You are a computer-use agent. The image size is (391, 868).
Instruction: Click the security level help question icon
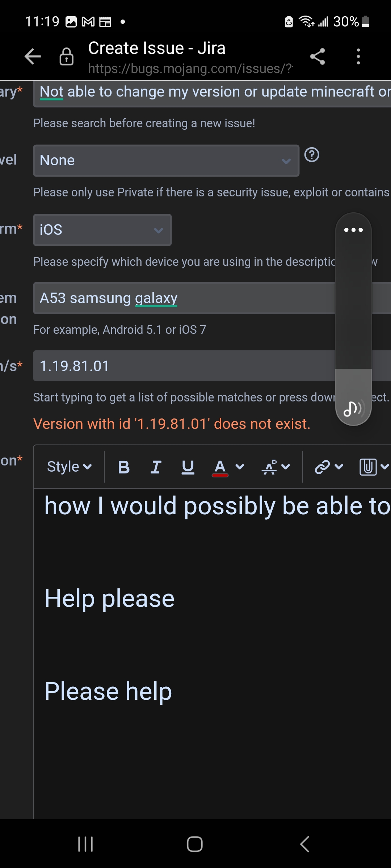click(x=312, y=155)
